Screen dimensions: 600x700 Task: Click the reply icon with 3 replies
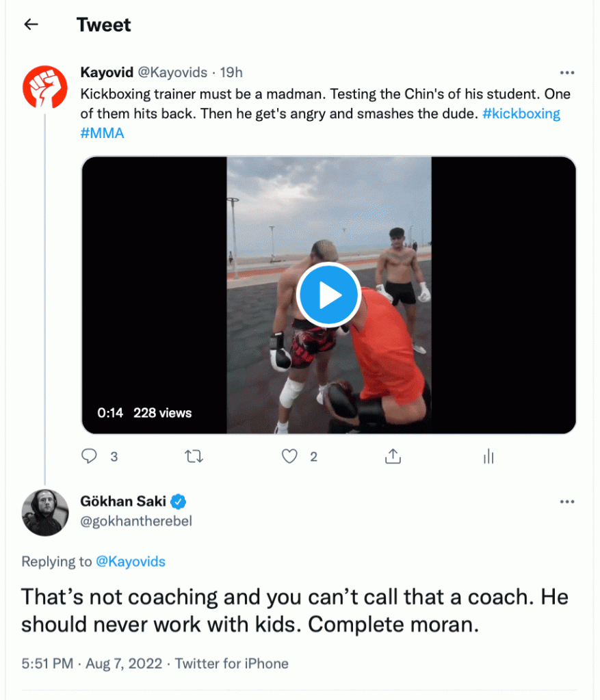tap(90, 457)
